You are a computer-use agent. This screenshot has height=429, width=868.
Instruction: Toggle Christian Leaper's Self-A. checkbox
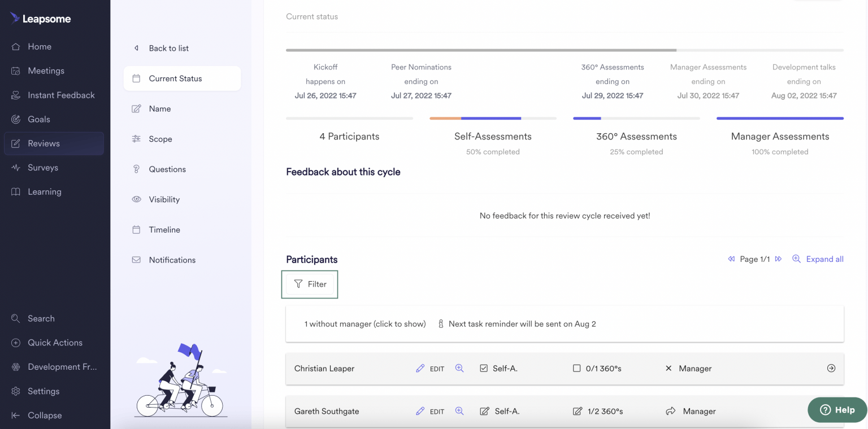(484, 367)
